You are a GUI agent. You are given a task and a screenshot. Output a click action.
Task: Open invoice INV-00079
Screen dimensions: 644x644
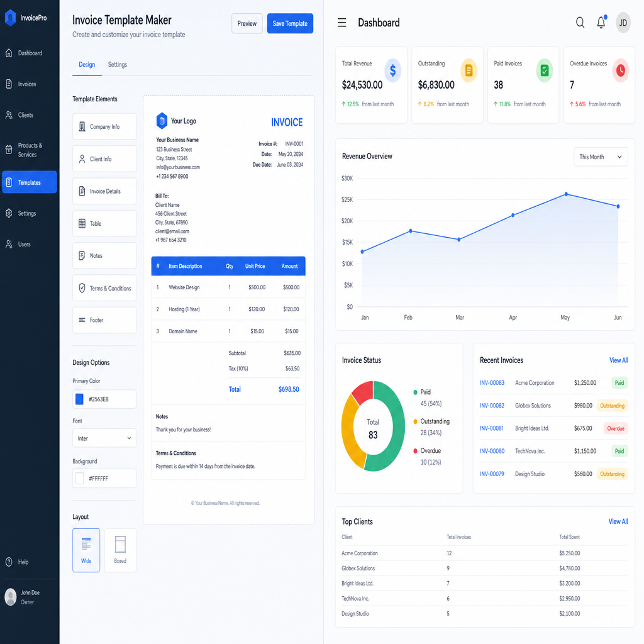492,474
